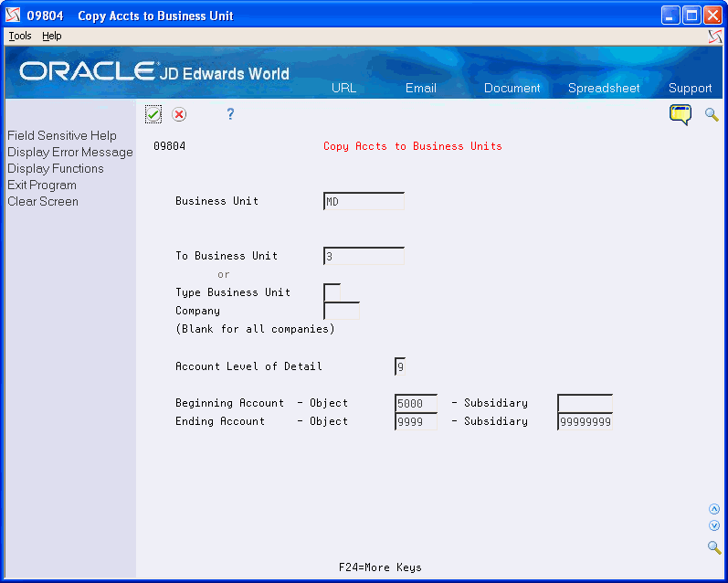Click the green checkmark OK icon

tap(153, 114)
